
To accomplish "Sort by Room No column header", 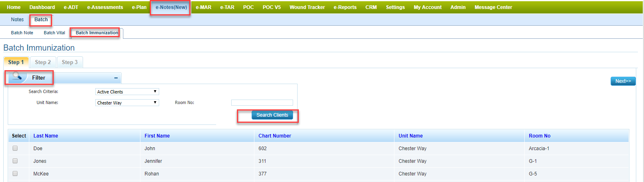I will (539, 136).
